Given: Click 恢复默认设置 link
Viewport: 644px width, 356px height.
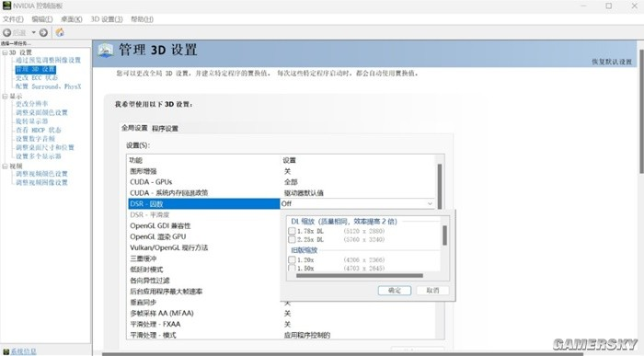Looking at the screenshot, I should (x=612, y=62).
